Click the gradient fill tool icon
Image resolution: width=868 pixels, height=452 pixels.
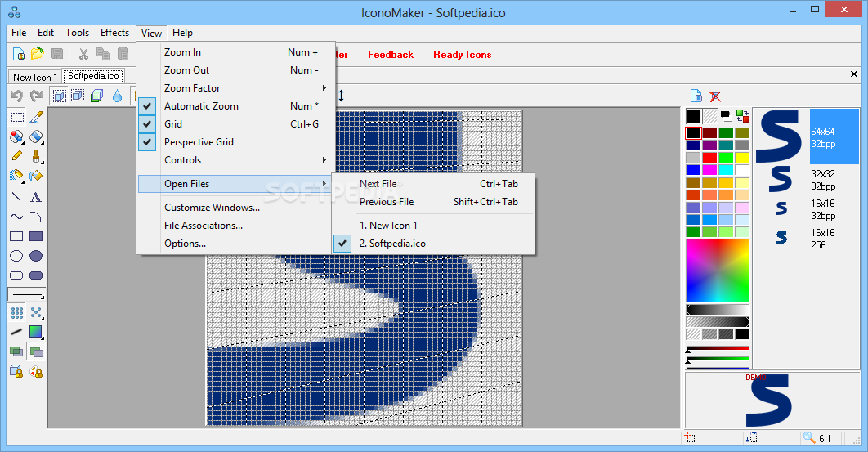point(36,332)
